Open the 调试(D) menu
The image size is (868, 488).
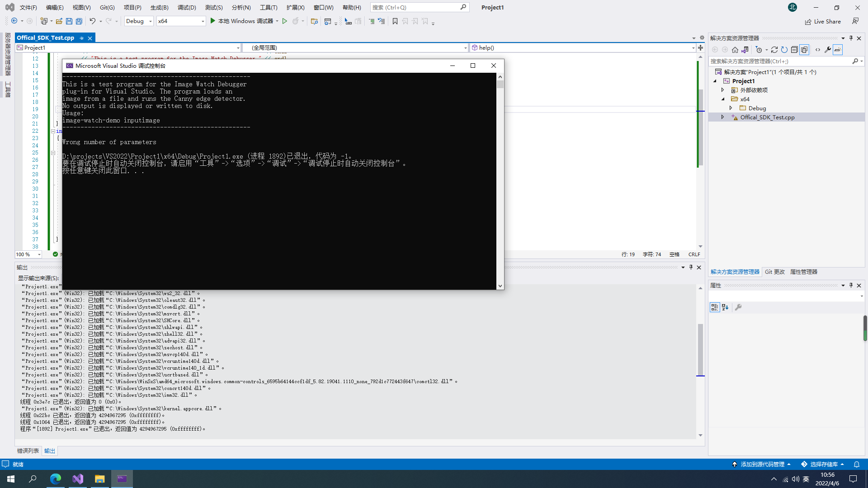(x=187, y=7)
